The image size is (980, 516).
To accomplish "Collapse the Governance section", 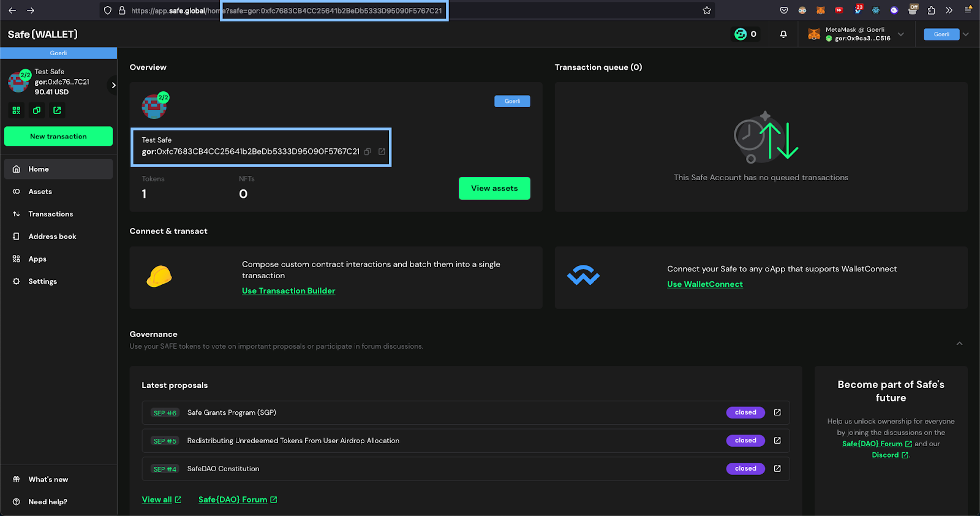I will (959, 344).
